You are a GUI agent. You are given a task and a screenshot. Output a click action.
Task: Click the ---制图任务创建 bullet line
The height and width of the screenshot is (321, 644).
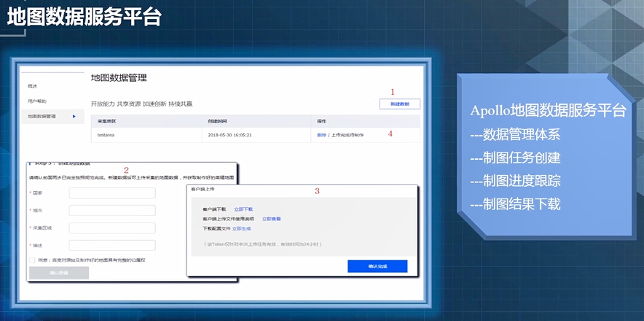pyautogui.click(x=515, y=158)
